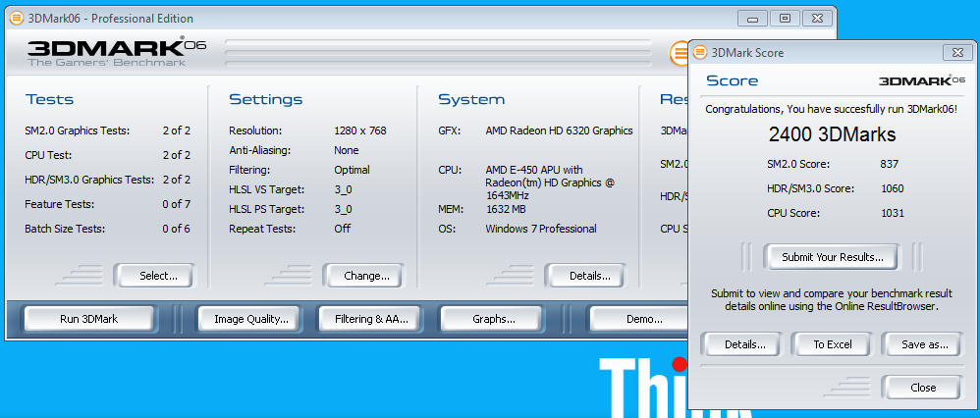980x418 pixels.
Task: Click the Resolution value "1280 x 768"
Action: (360, 131)
